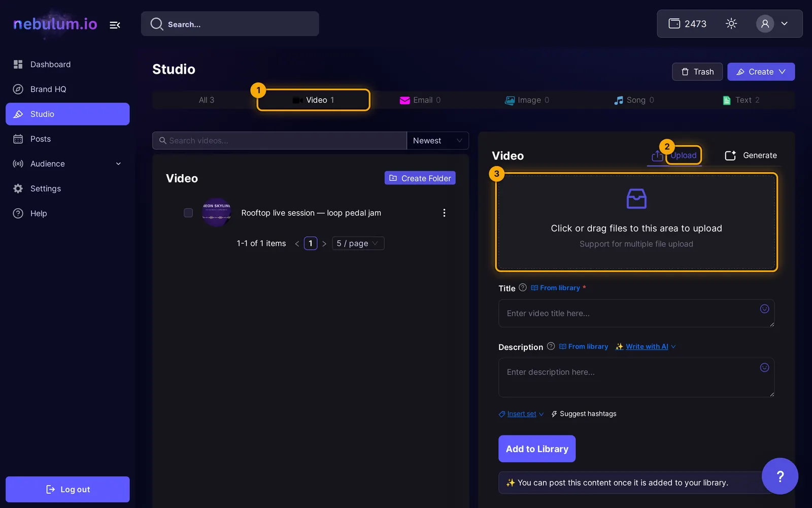This screenshot has width=812, height=508.
Task: Switch to the Image tab
Action: [x=527, y=100]
